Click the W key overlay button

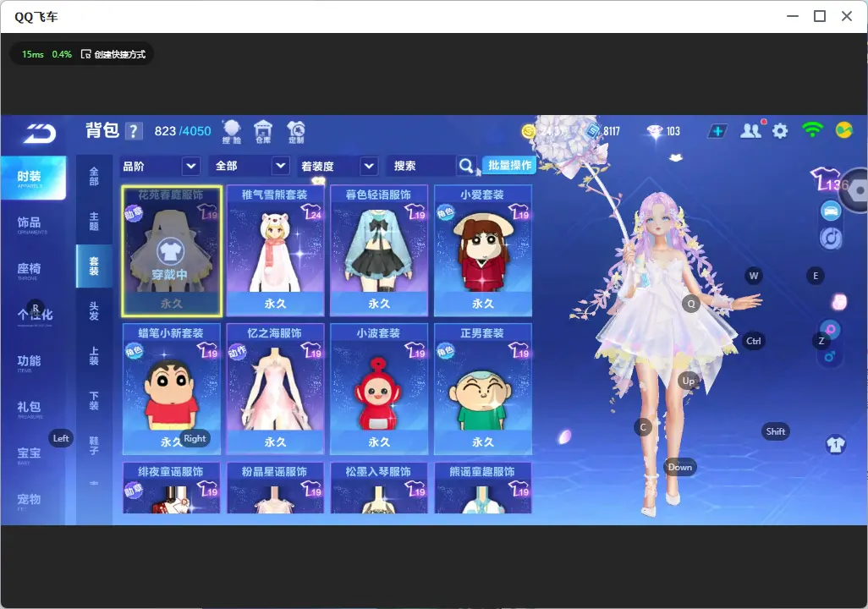pyautogui.click(x=754, y=276)
